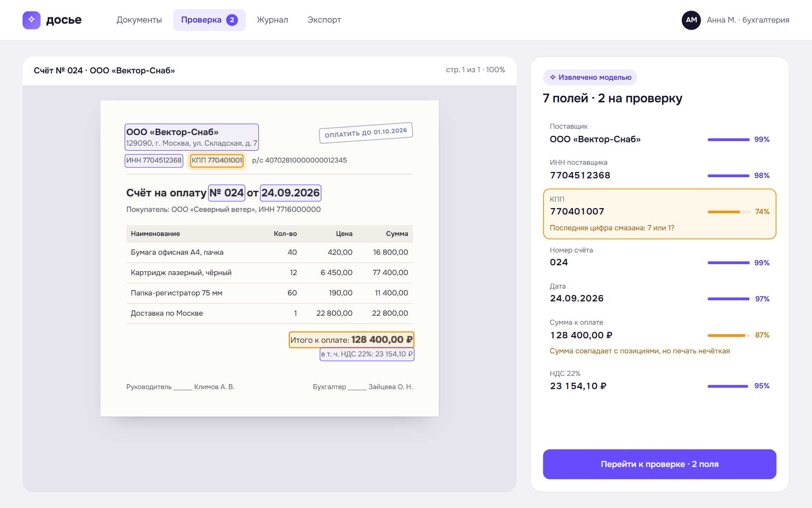Click the highlighted date 24.09.2026 on invoice

pyautogui.click(x=291, y=193)
